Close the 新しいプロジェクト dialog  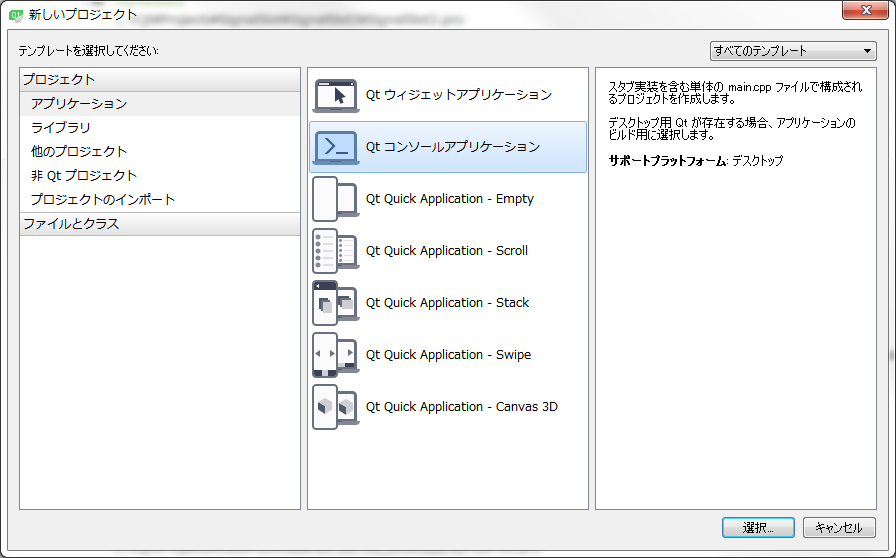click(x=865, y=10)
